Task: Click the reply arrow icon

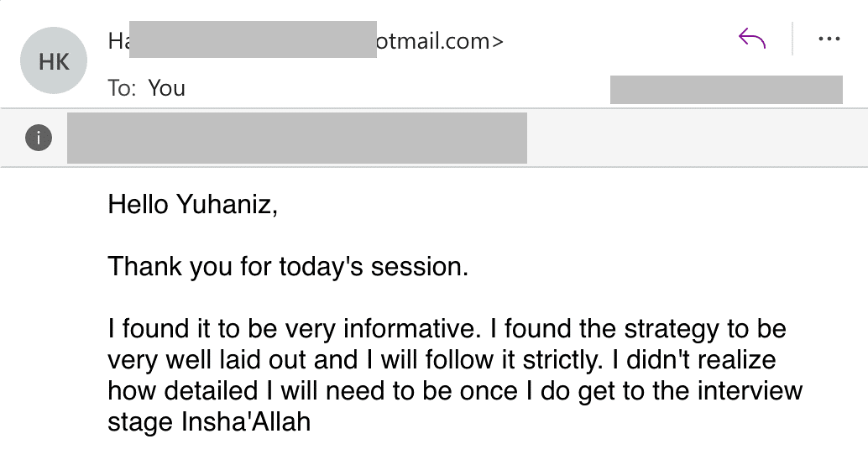Action: coord(751,39)
